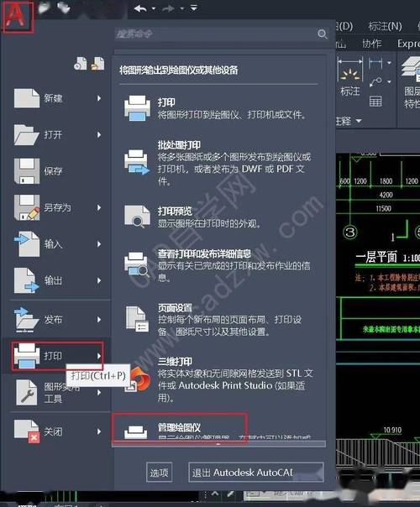Click the linear dimension icon in ribbon
The width and height of the screenshot is (420, 507).
(375, 62)
